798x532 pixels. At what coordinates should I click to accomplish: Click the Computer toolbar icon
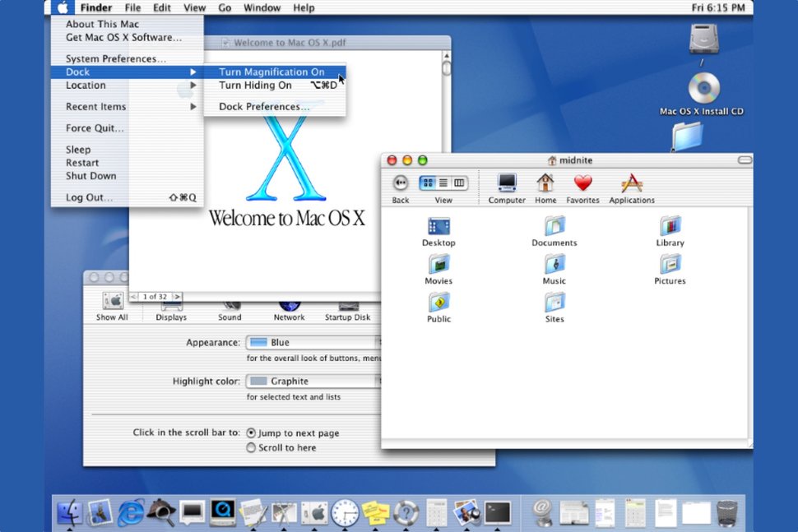507,183
